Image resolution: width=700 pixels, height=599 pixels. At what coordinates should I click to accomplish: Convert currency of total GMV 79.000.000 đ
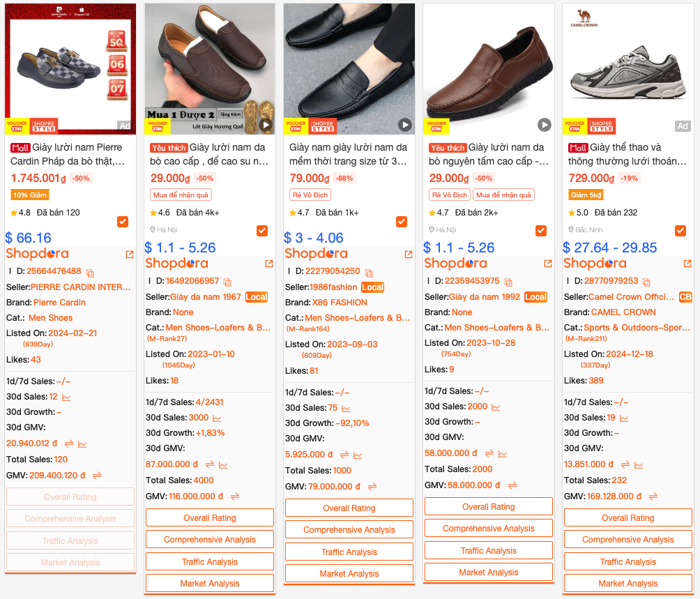pyautogui.click(x=372, y=487)
